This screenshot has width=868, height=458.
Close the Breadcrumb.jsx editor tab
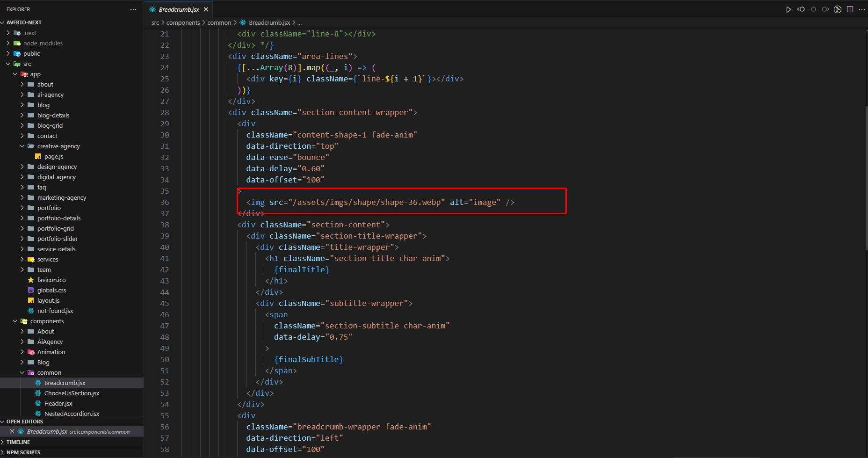coord(206,9)
